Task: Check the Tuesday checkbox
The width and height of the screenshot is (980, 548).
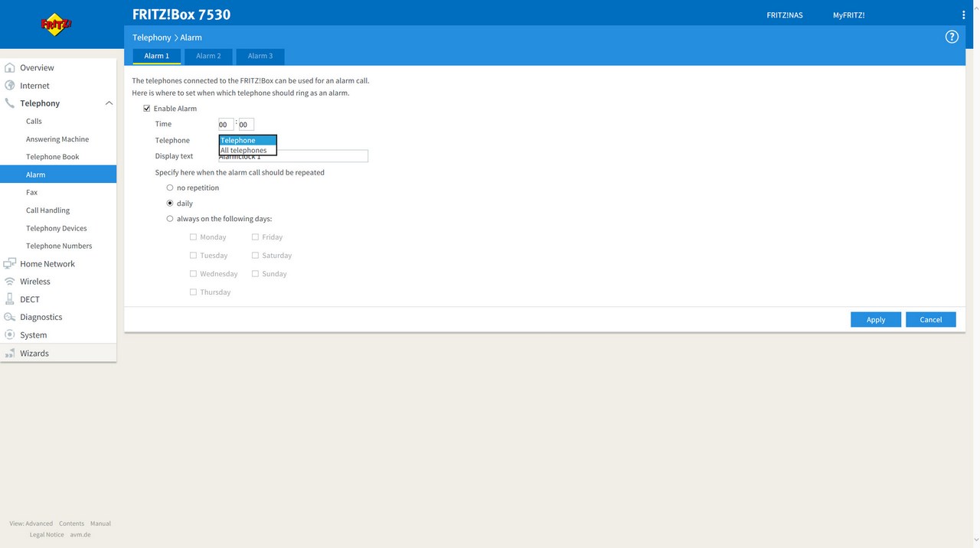Action: click(193, 256)
